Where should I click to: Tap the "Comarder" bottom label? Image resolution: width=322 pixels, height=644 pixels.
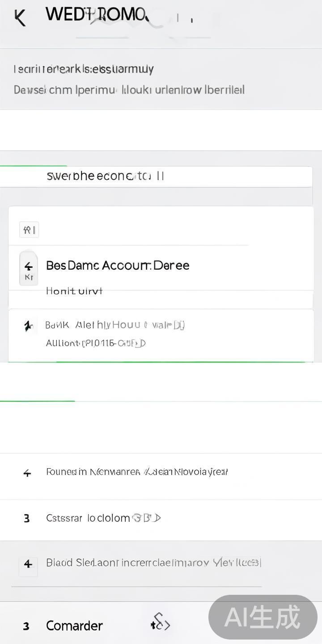point(74,626)
